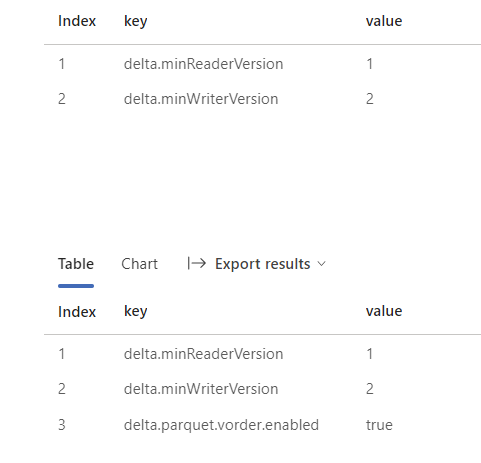
Task: Expand the Export results chevron
Action: pos(321,264)
